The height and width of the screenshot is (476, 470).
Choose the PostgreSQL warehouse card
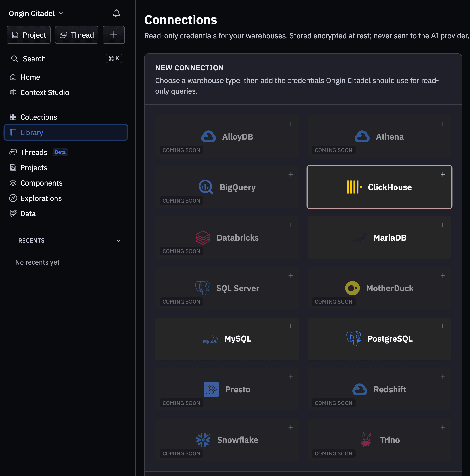(379, 339)
